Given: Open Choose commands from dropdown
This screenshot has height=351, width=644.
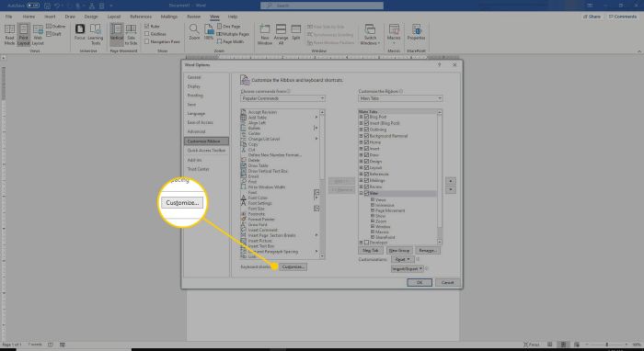Looking at the screenshot, I should coord(282,98).
